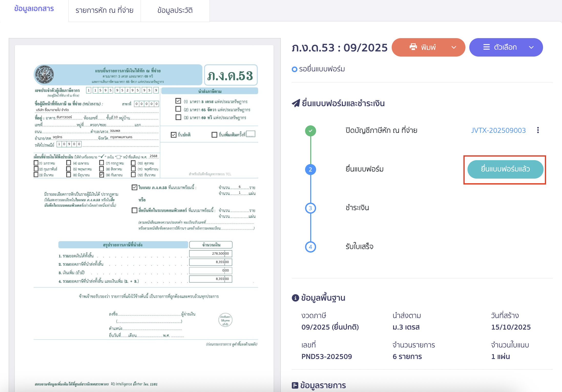Expand the ตัวเลือก dropdown chevron
562x392 pixels.
click(x=531, y=47)
